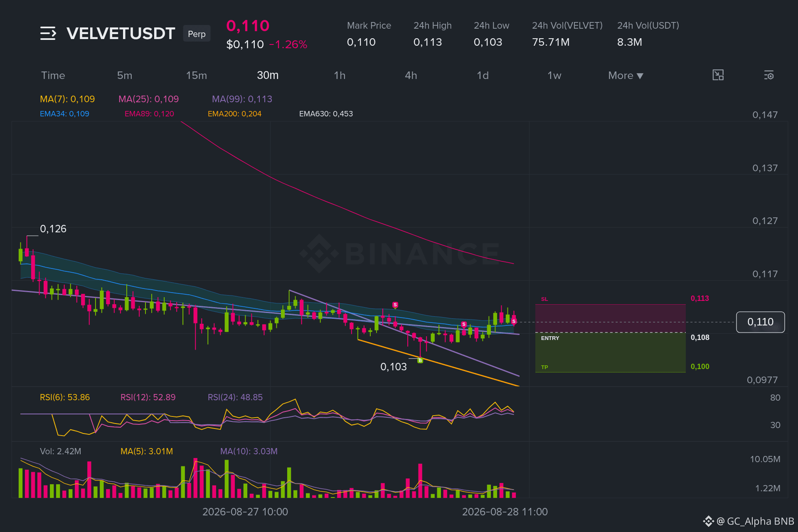The width and height of the screenshot is (798, 532).
Task: Click the TP price 0,100 label
Action: click(700, 367)
